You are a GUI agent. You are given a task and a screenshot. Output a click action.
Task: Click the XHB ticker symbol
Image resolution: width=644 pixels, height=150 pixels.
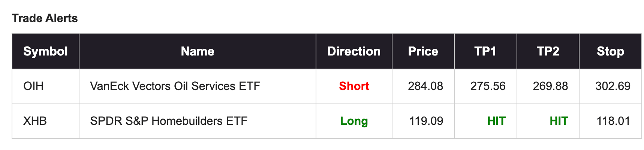(x=35, y=121)
